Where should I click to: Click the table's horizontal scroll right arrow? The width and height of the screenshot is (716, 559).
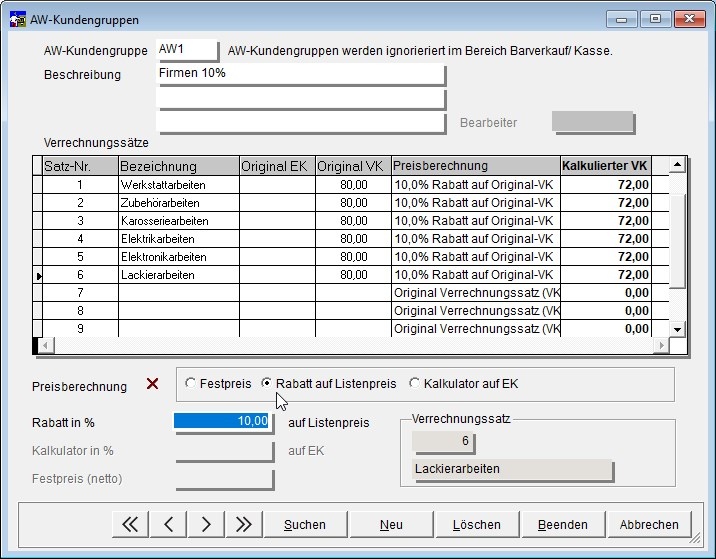tap(661, 345)
